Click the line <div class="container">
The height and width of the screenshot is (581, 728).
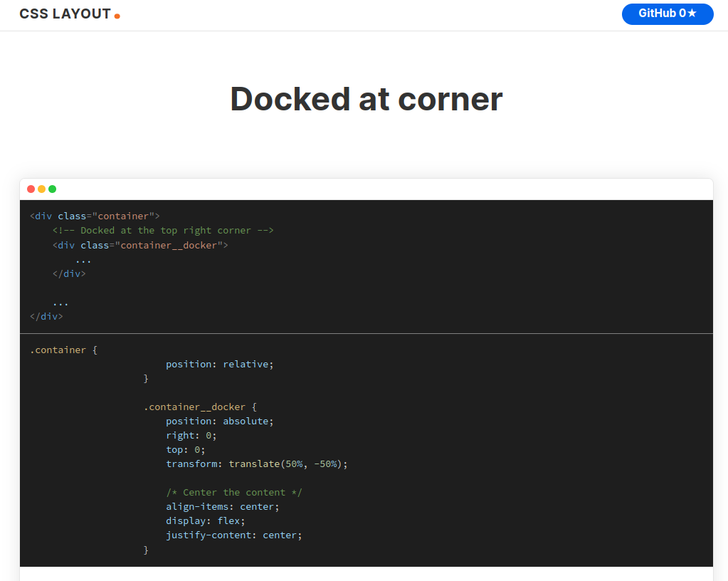point(95,216)
